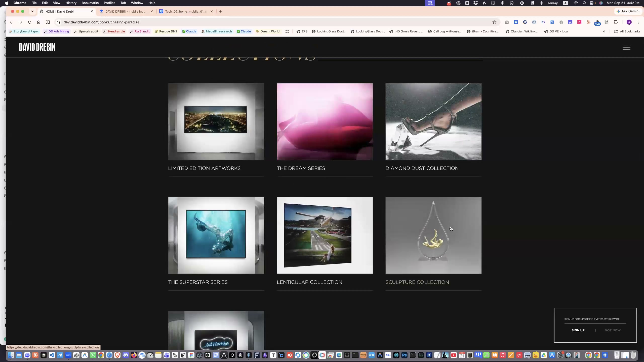
Task: Open the Medellín research bookmark
Action: click(x=217, y=31)
